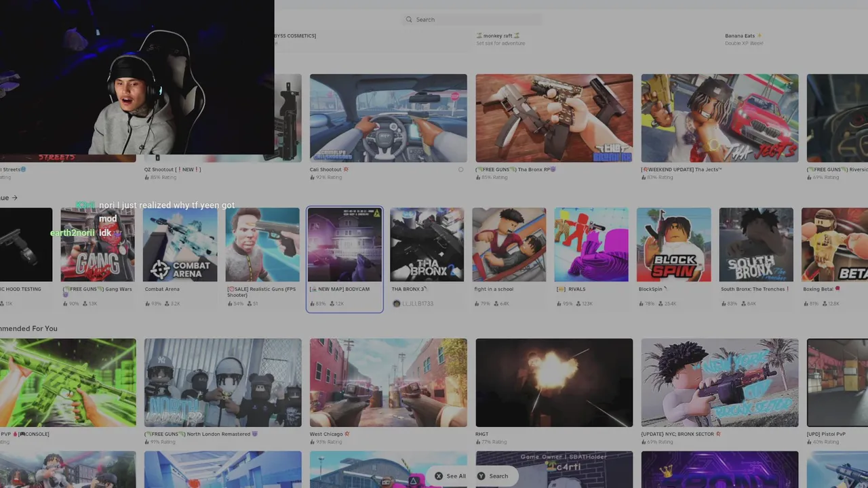Open the West Chicago game thumbnail
The width and height of the screenshot is (868, 488).
click(x=389, y=383)
